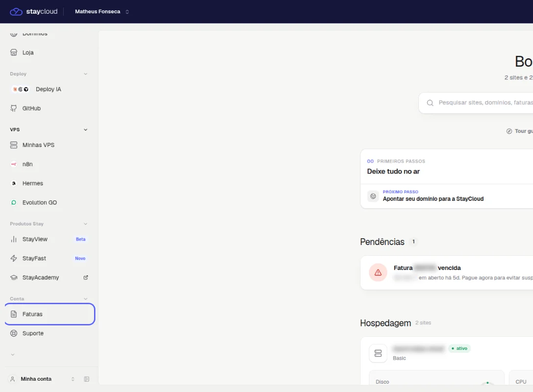The height and width of the screenshot is (392, 533).
Task: Open GitHub in the Deploy section
Action: [x=49, y=108]
